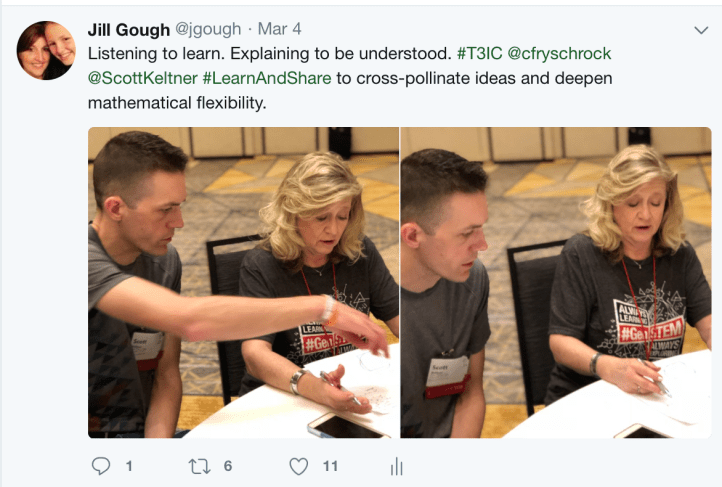
Task: Open the @jgough handle link
Action: (208, 29)
